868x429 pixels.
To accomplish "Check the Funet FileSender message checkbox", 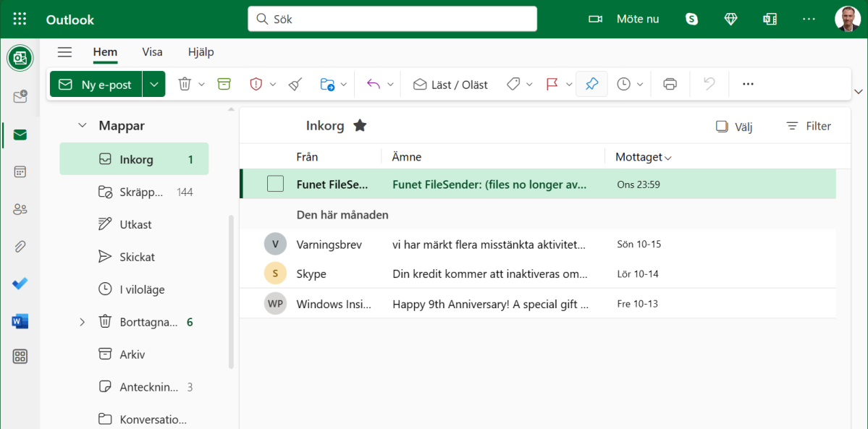I will pyautogui.click(x=275, y=184).
